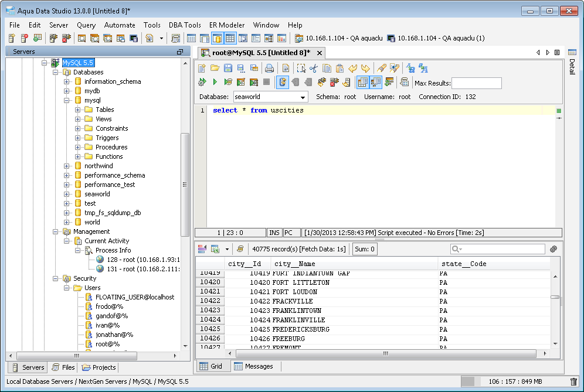Collapse the mysql database node

[x=67, y=100]
